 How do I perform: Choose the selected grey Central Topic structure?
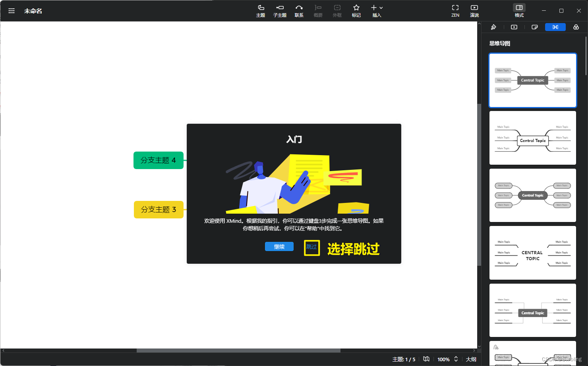click(x=533, y=80)
